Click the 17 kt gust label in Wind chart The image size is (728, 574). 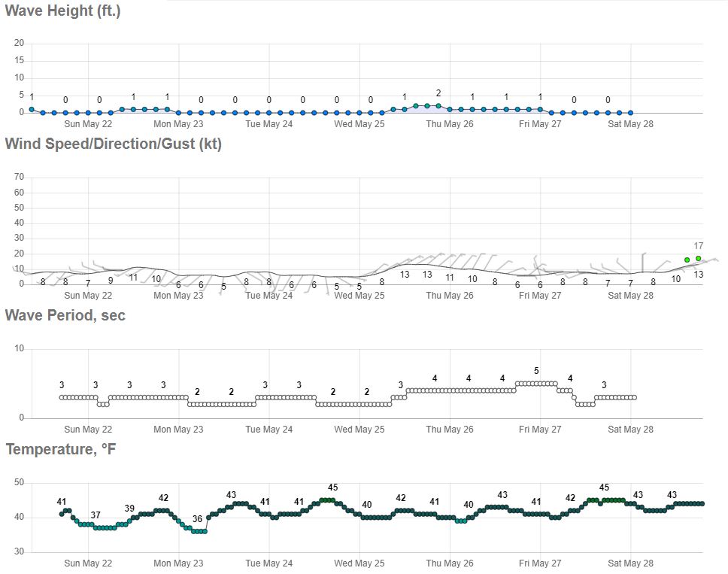[x=698, y=246]
